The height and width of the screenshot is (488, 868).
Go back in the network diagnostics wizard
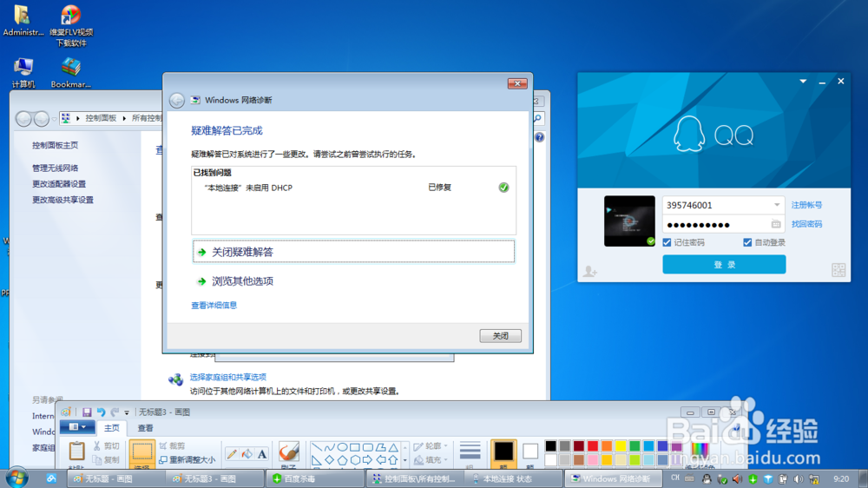click(176, 100)
